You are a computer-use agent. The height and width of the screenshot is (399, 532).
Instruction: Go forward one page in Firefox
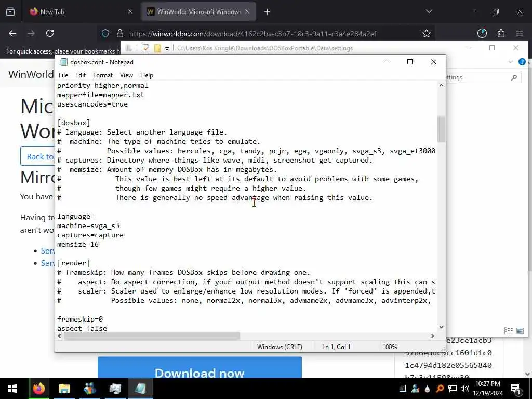tap(31, 33)
